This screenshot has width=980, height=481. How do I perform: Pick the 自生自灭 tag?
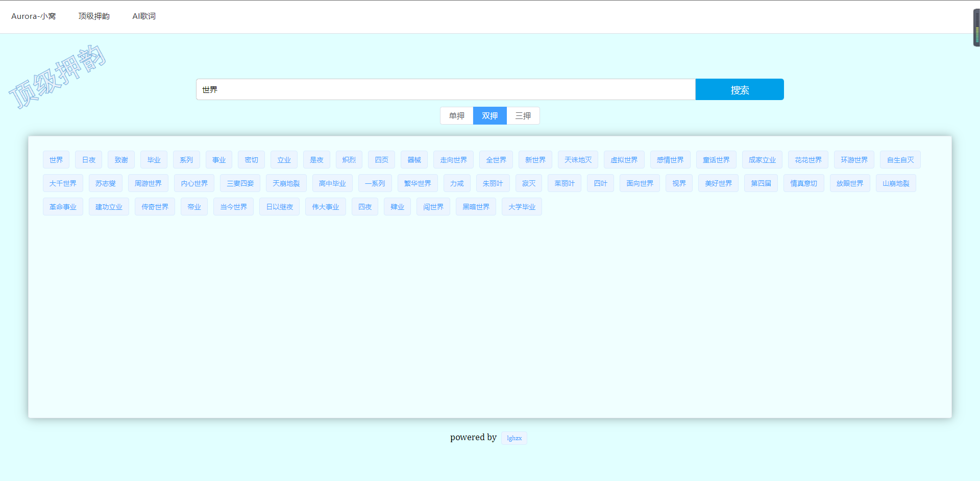pyautogui.click(x=900, y=160)
